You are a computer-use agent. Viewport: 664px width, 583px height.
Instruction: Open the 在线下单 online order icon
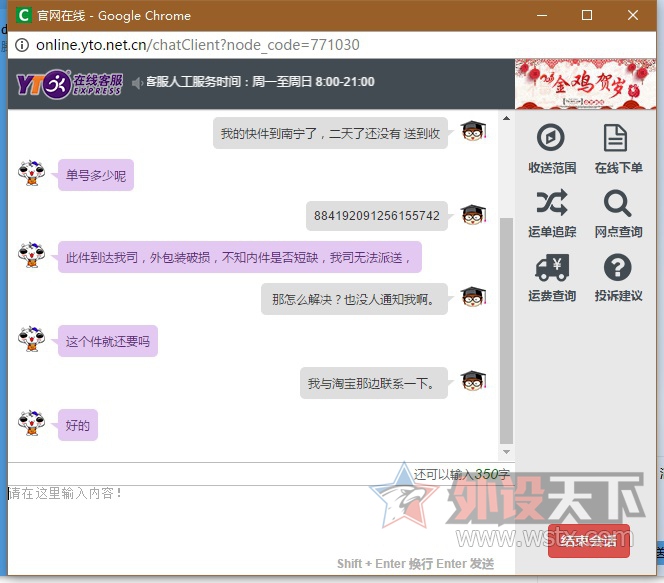click(617, 139)
